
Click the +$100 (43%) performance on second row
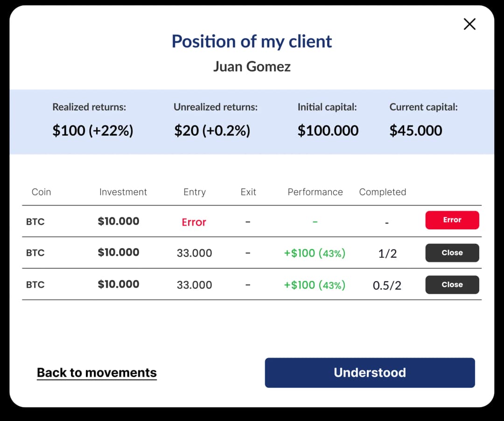point(314,253)
